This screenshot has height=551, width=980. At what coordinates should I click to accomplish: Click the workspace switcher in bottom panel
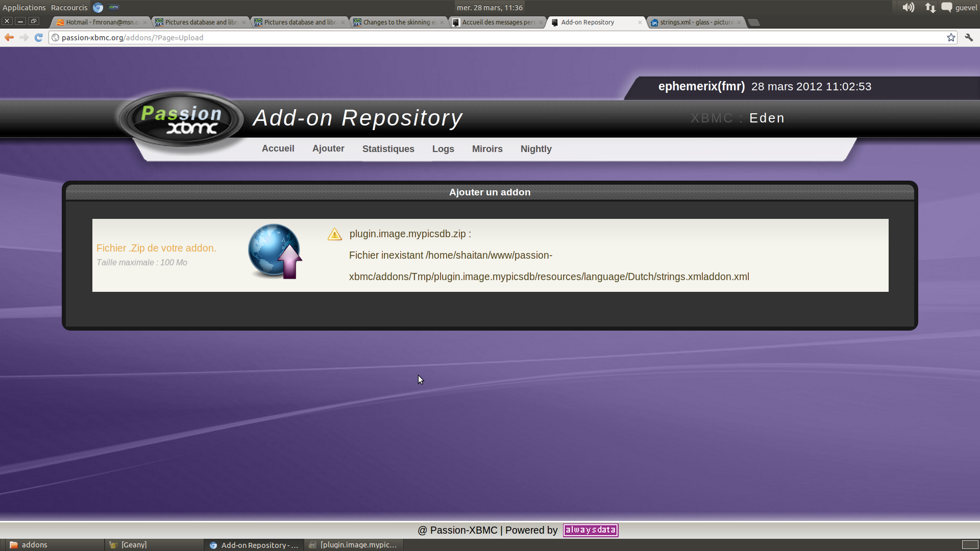970,545
